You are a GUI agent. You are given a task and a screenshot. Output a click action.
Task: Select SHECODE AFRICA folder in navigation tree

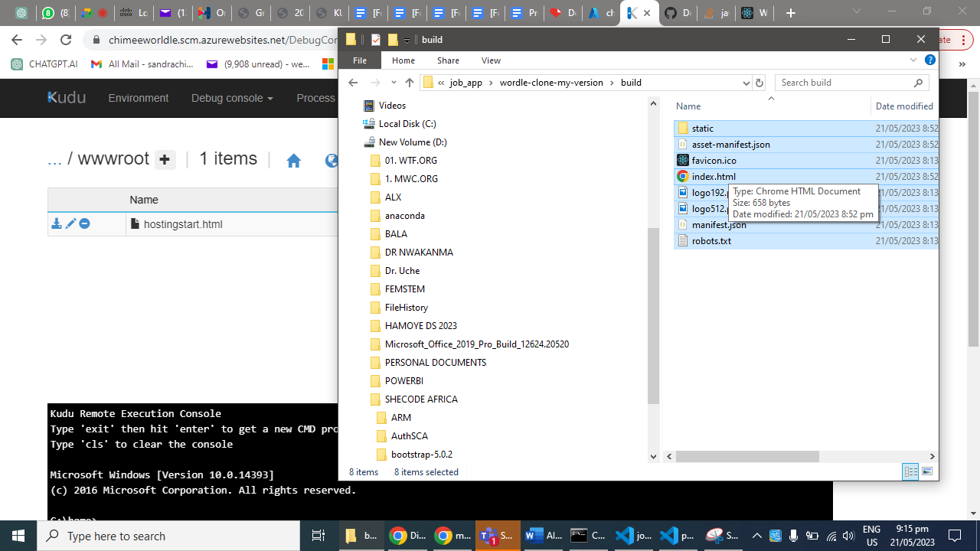coord(421,399)
